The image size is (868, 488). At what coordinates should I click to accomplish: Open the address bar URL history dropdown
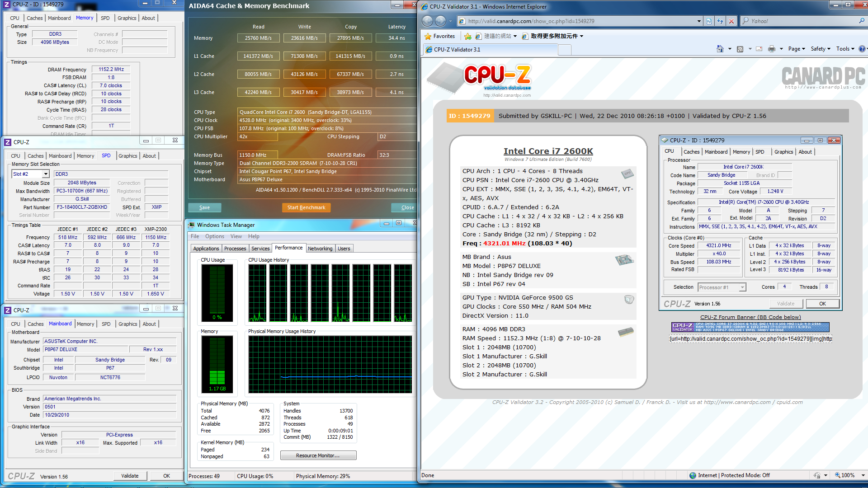tap(699, 21)
